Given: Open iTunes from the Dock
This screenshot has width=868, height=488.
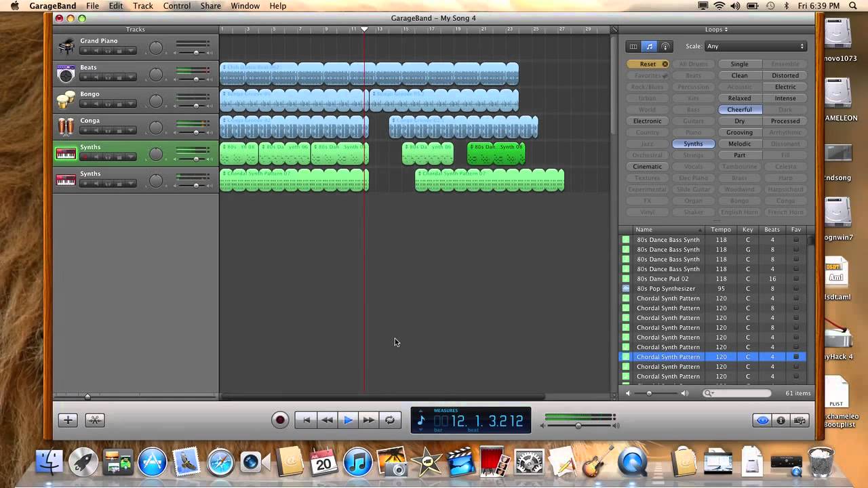Looking at the screenshot, I should [357, 463].
